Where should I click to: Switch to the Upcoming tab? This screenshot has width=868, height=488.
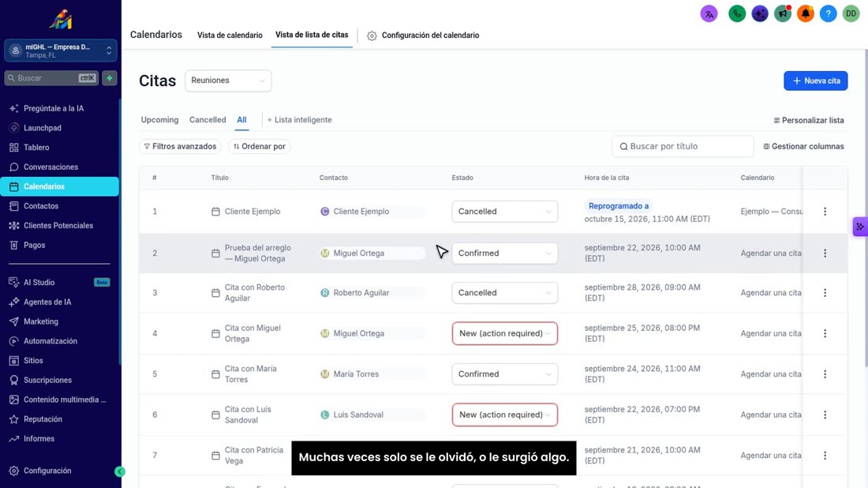(159, 120)
